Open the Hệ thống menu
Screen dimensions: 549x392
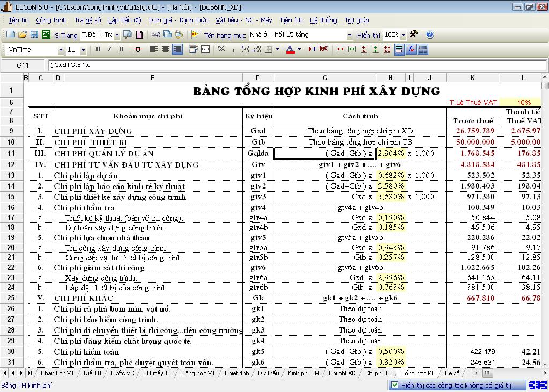(323, 20)
